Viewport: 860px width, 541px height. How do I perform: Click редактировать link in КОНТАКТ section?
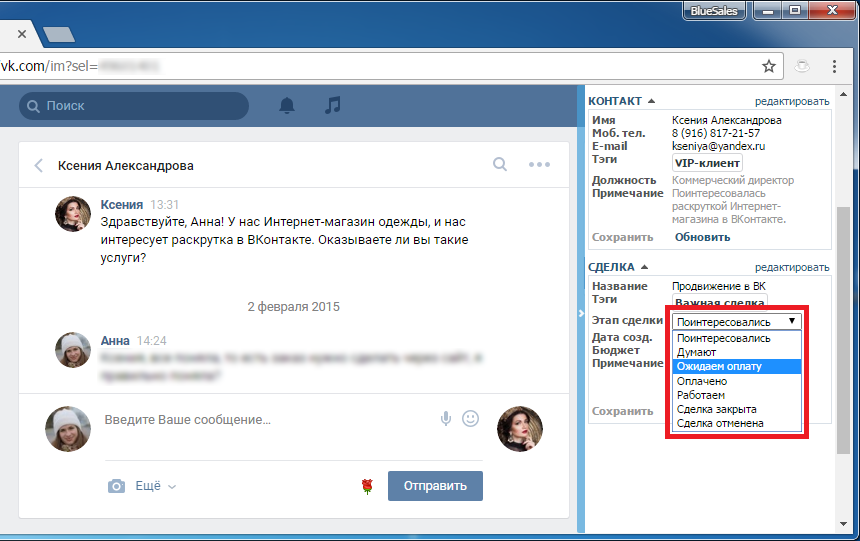[791, 101]
